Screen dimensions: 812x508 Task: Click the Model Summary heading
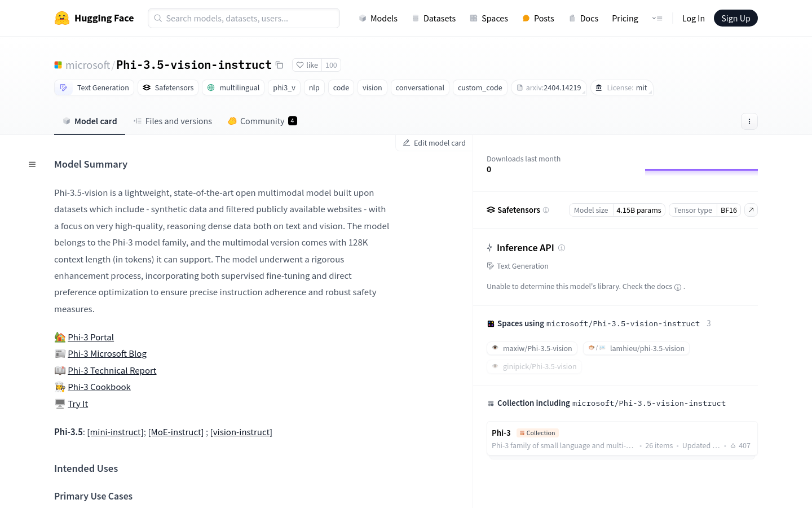(91, 164)
